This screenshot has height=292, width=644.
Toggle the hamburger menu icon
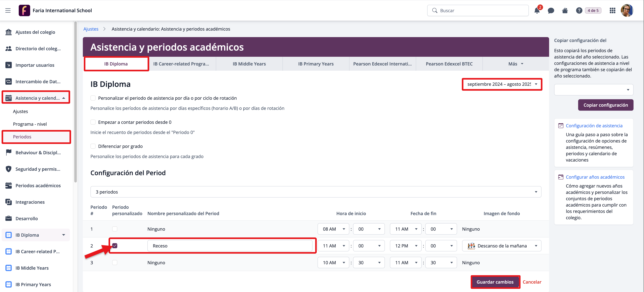point(8,10)
